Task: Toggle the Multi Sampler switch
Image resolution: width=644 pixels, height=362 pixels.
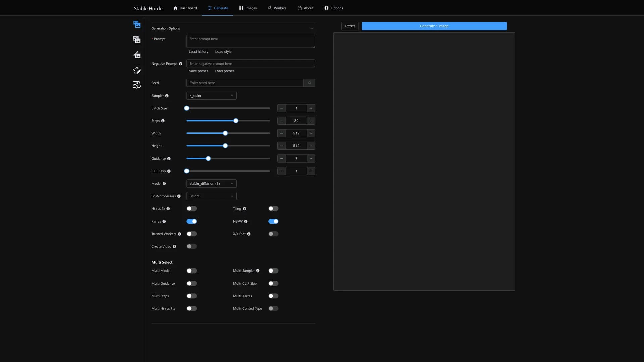Action: [x=273, y=271]
